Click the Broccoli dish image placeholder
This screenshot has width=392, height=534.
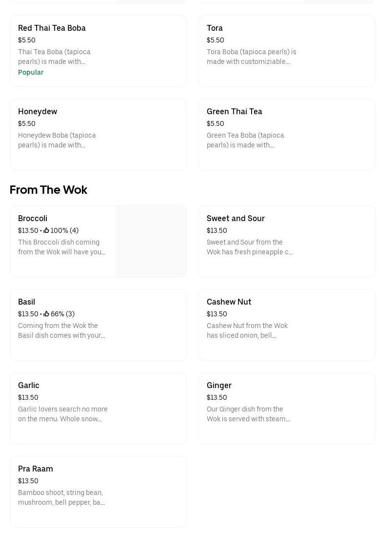pos(151,241)
